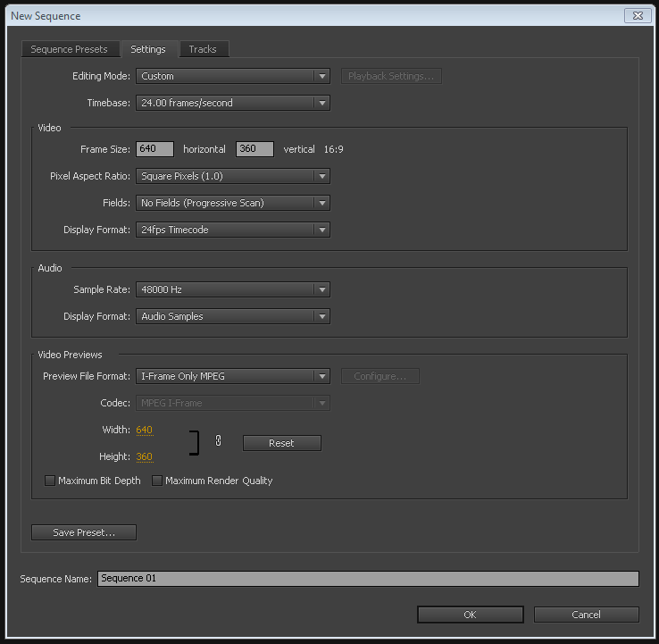Image resolution: width=659 pixels, height=644 pixels.
Task: Toggle the width-height chain link icon
Action: click(218, 440)
